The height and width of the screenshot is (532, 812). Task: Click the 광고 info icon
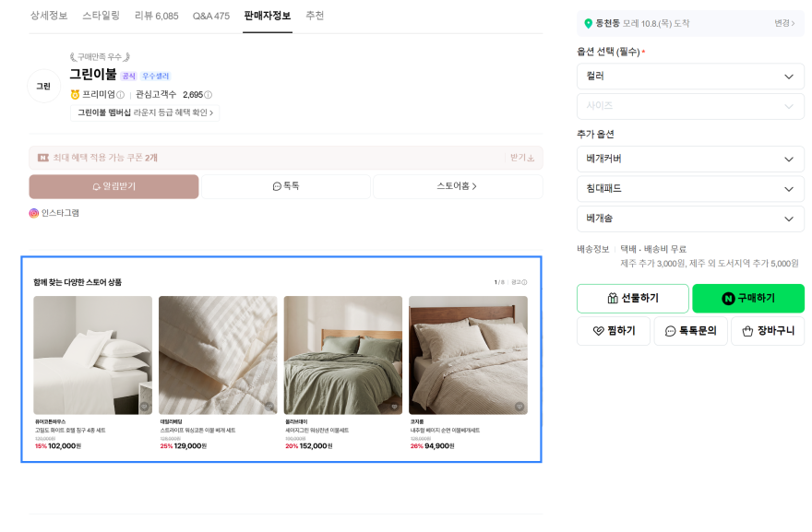(x=524, y=282)
